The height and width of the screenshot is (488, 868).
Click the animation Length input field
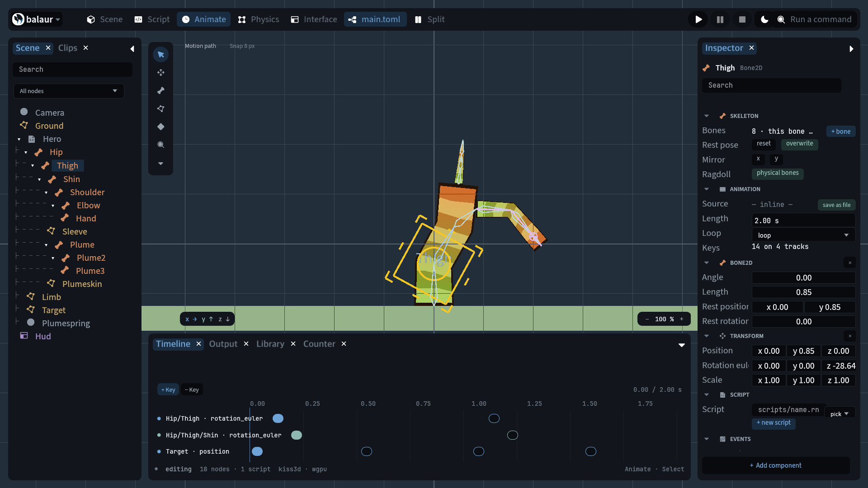[x=803, y=221]
